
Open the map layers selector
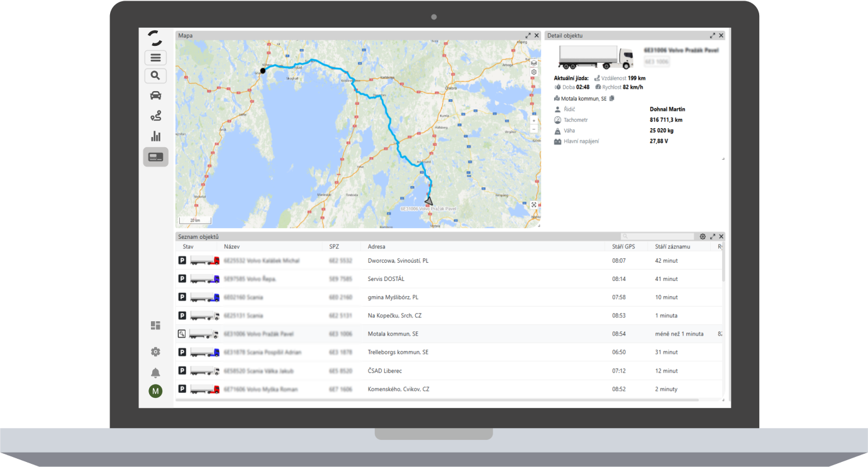tap(533, 63)
